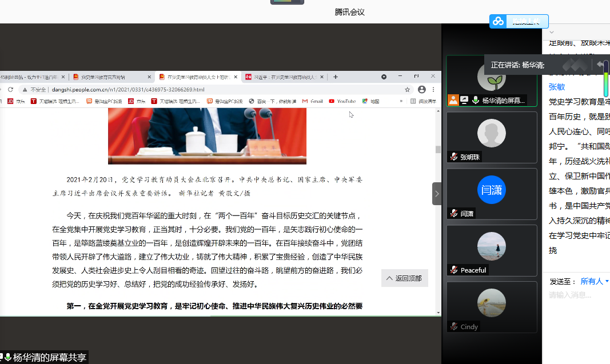Screen dimensions: 610x364
Task: Reload the shared browser page
Action: (10, 90)
